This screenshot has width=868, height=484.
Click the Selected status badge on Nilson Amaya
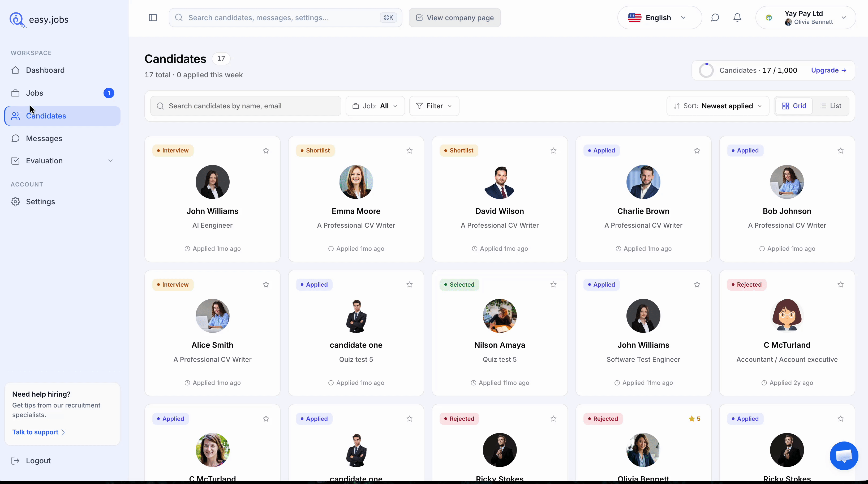[459, 285]
